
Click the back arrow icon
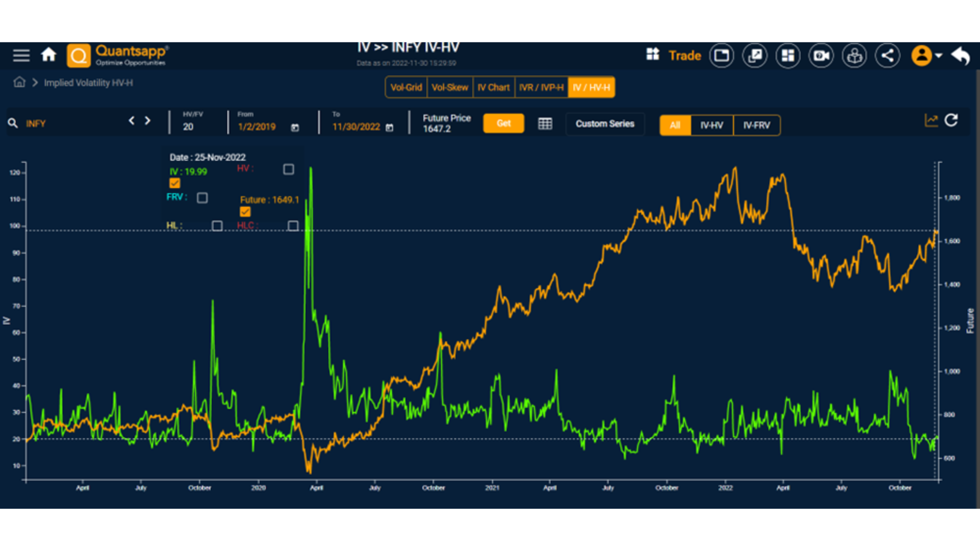coord(961,56)
